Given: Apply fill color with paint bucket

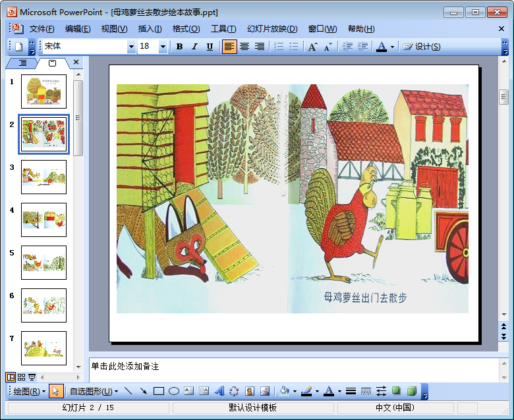Looking at the screenshot, I should click(285, 391).
